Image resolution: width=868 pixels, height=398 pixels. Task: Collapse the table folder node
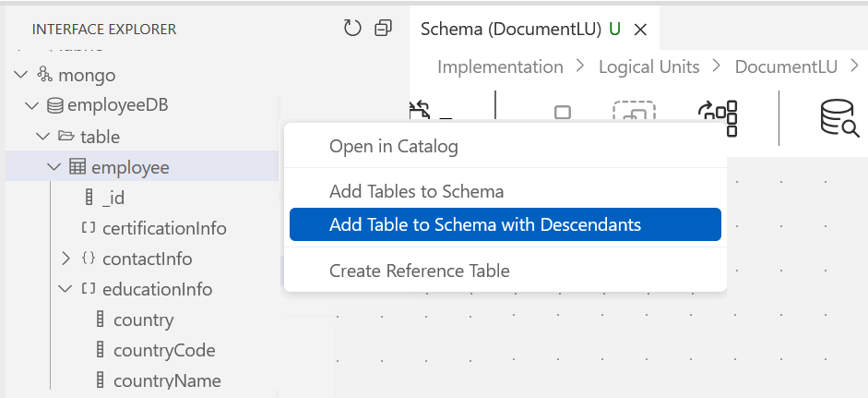[42, 137]
